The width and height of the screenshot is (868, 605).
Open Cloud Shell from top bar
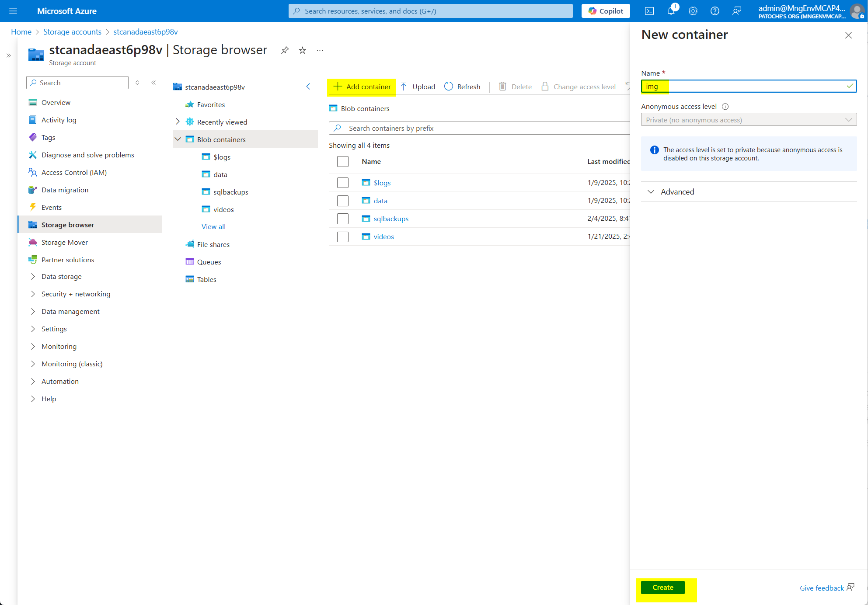pos(649,11)
